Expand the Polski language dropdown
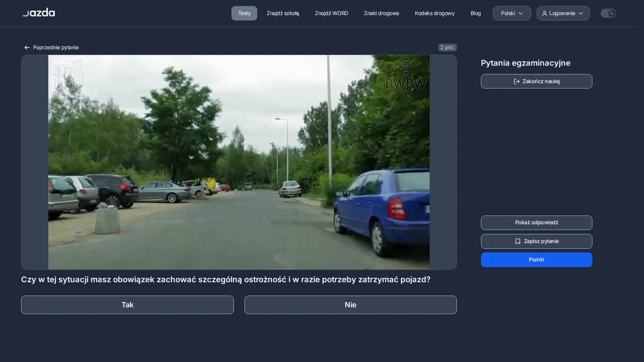The width and height of the screenshot is (644, 362). [x=512, y=13]
